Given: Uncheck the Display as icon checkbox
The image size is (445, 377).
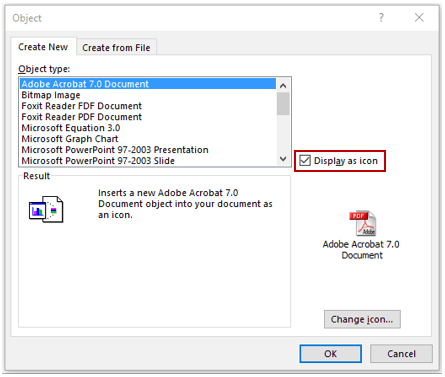Looking at the screenshot, I should point(305,161).
